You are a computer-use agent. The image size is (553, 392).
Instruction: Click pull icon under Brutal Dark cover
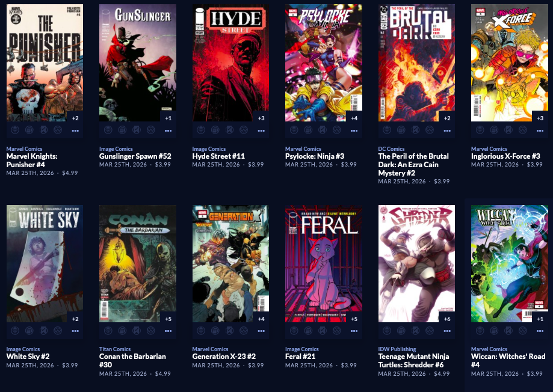(387, 130)
